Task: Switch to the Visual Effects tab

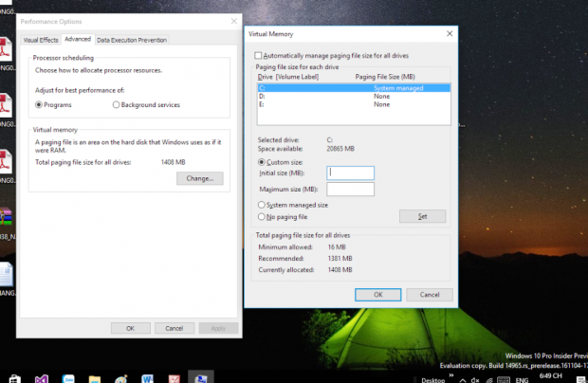Action: (41, 40)
